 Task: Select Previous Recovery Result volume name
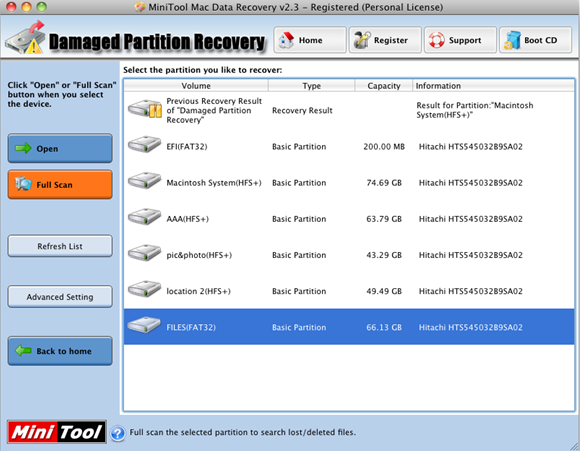point(214,110)
